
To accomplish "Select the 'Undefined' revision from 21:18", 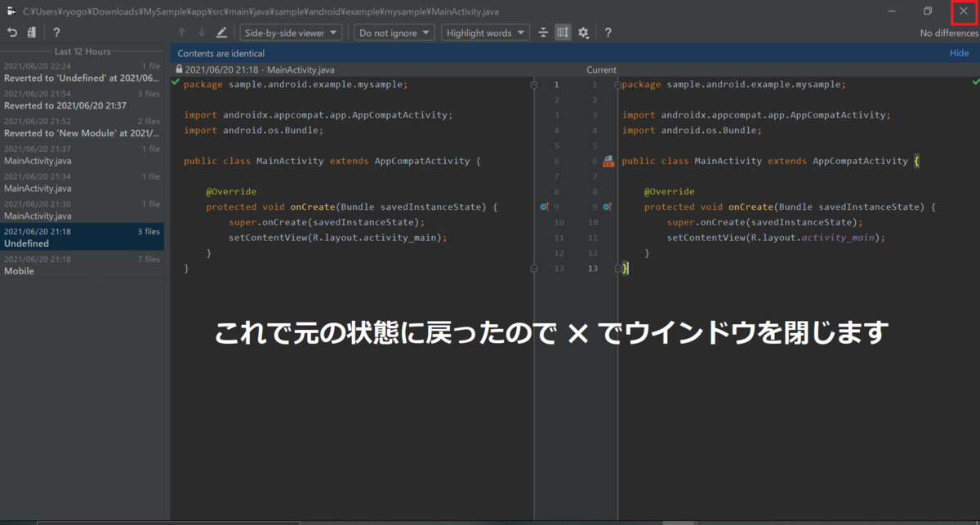I will click(x=82, y=238).
